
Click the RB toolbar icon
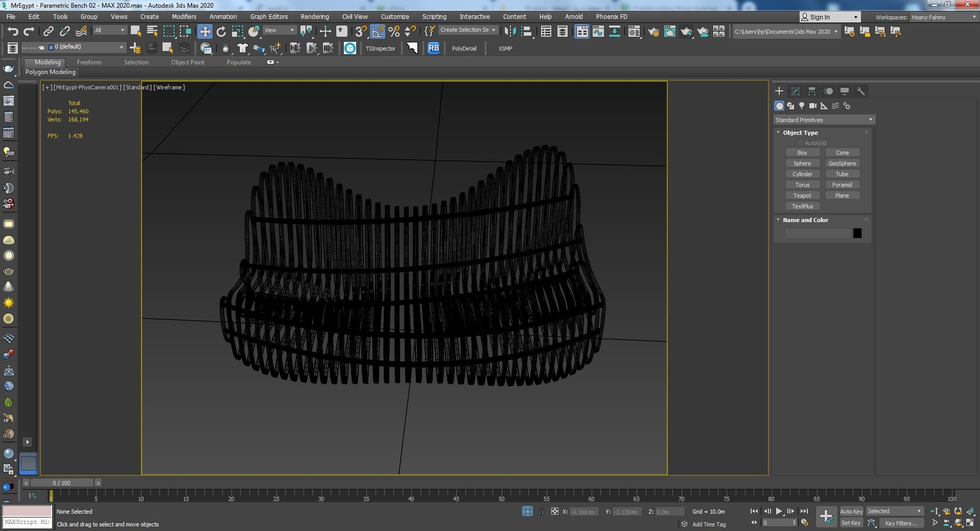tap(433, 48)
